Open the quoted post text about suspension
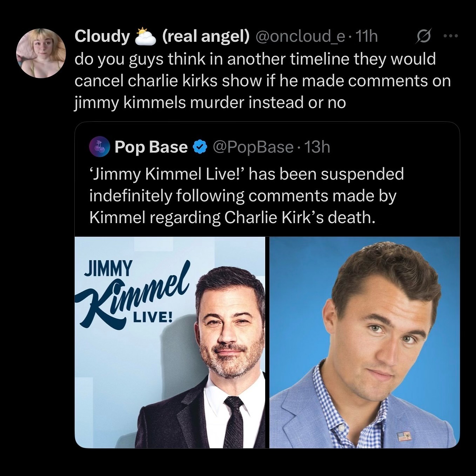476x476 pixels. pos(246,196)
